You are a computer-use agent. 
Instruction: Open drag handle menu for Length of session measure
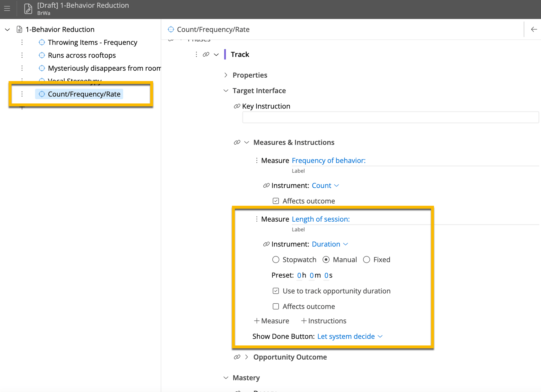257,219
